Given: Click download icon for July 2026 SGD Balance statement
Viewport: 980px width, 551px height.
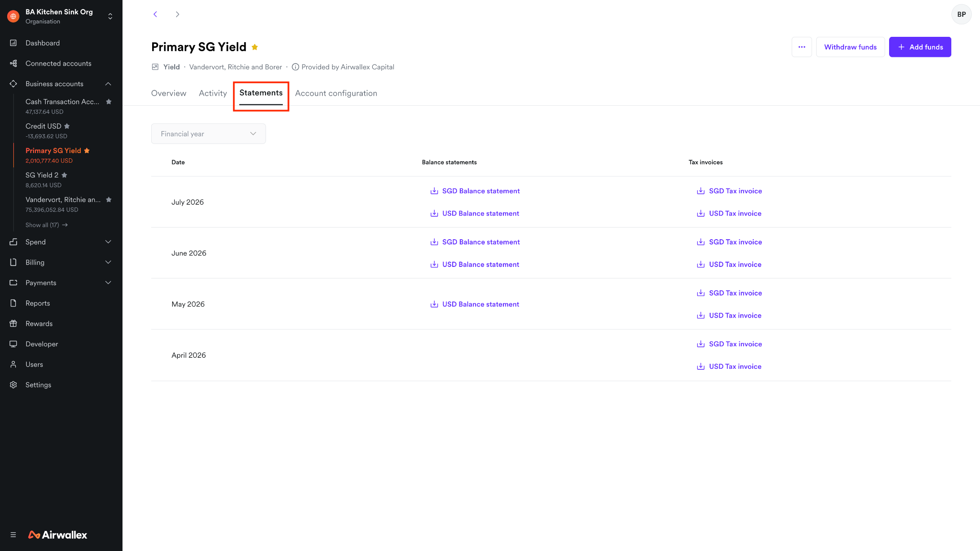Looking at the screenshot, I should point(434,191).
